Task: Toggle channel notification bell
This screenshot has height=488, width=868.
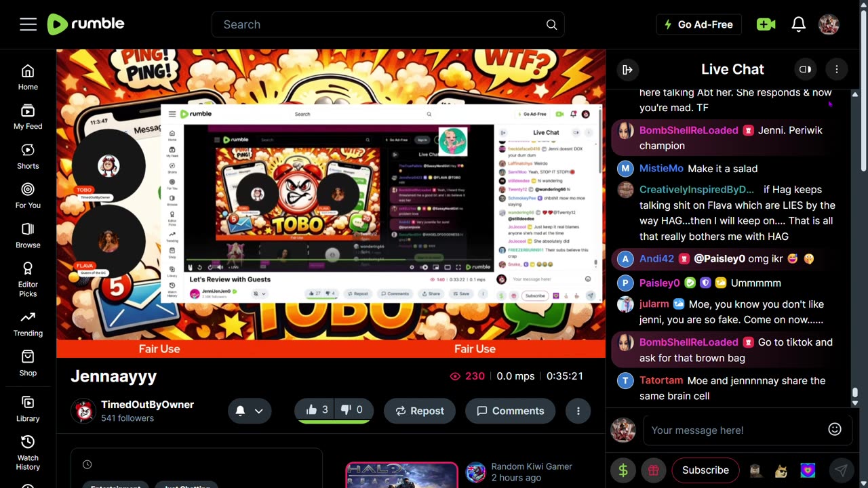Action: point(240,411)
